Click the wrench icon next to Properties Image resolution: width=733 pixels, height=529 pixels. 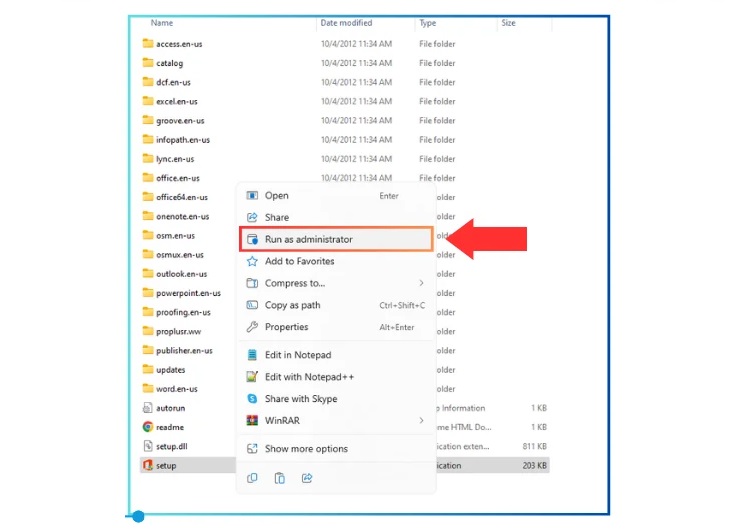[253, 327]
